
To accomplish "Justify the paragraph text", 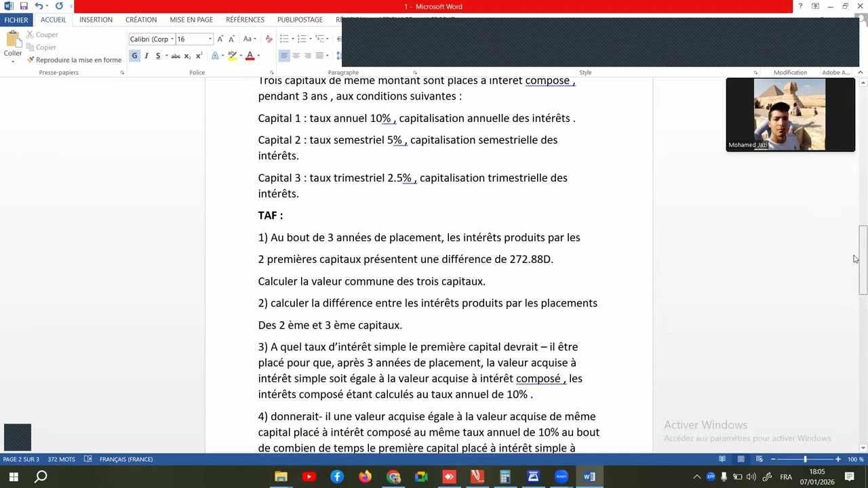I will point(319,56).
